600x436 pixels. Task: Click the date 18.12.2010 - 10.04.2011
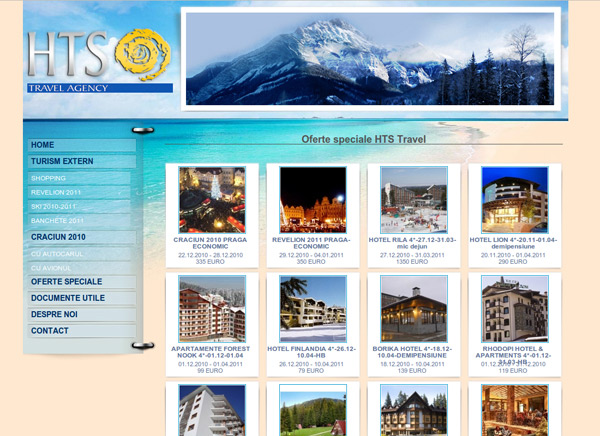(x=412, y=364)
